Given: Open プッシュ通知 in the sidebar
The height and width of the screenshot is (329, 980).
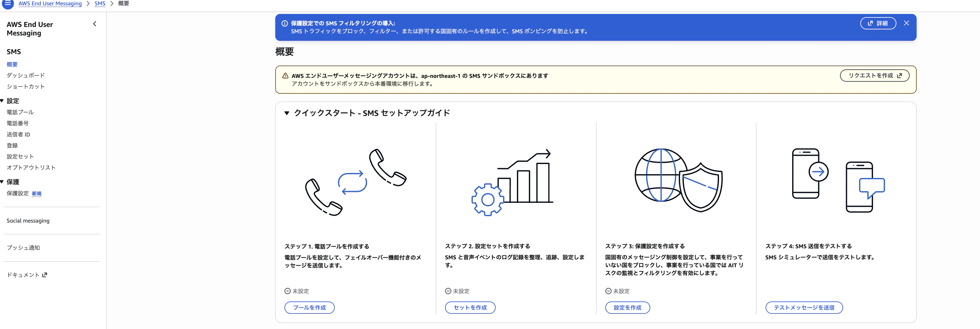Looking at the screenshot, I should pos(23,248).
